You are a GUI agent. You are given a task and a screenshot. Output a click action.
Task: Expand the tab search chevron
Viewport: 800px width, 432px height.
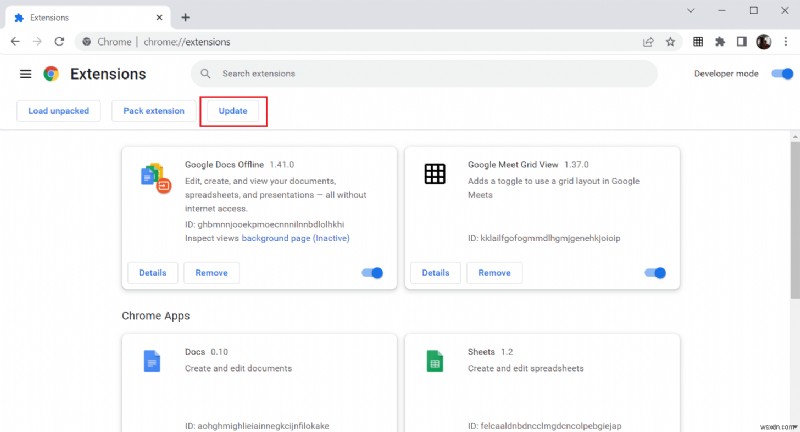tap(691, 9)
